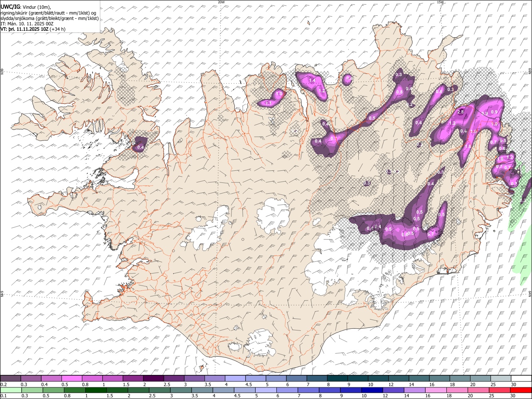This screenshot has width=532, height=399.
Task: Click the lavender swatch between 3.5 and 4, purple row
Action: 214,378
